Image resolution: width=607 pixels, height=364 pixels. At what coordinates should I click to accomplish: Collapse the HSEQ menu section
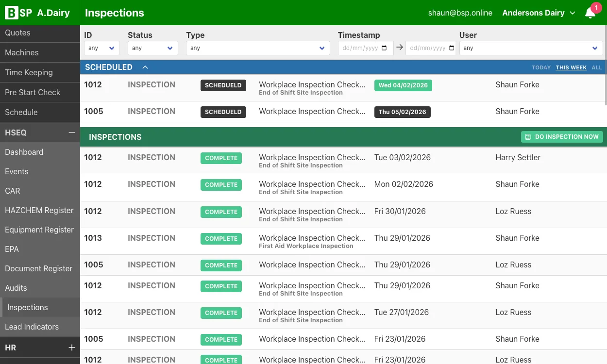(x=71, y=132)
